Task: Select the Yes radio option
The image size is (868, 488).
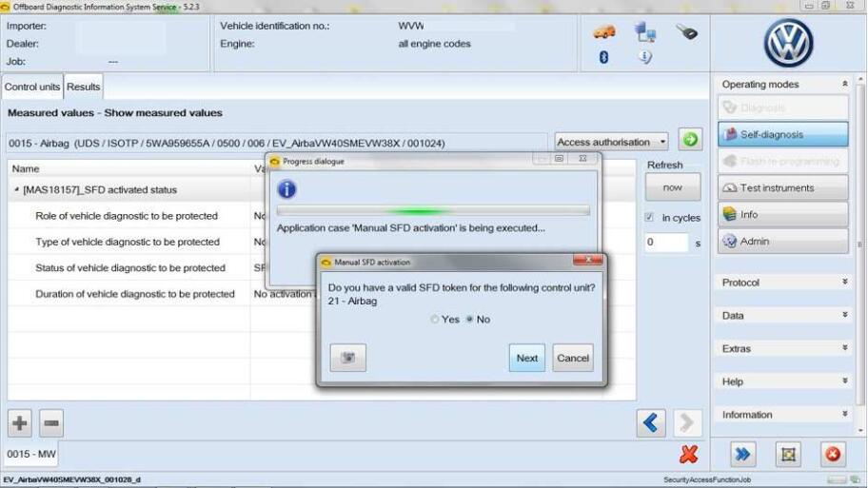Action: (x=435, y=320)
